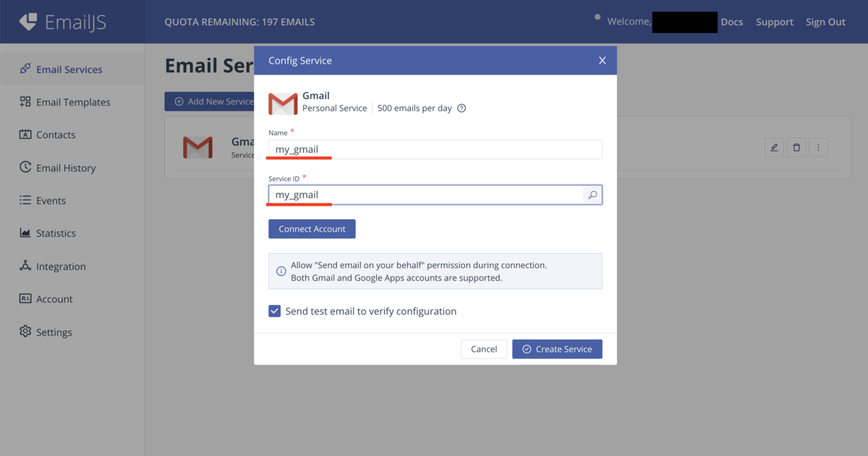The image size is (868, 456).
Task: Close the Config Service dialog
Action: [x=602, y=61]
